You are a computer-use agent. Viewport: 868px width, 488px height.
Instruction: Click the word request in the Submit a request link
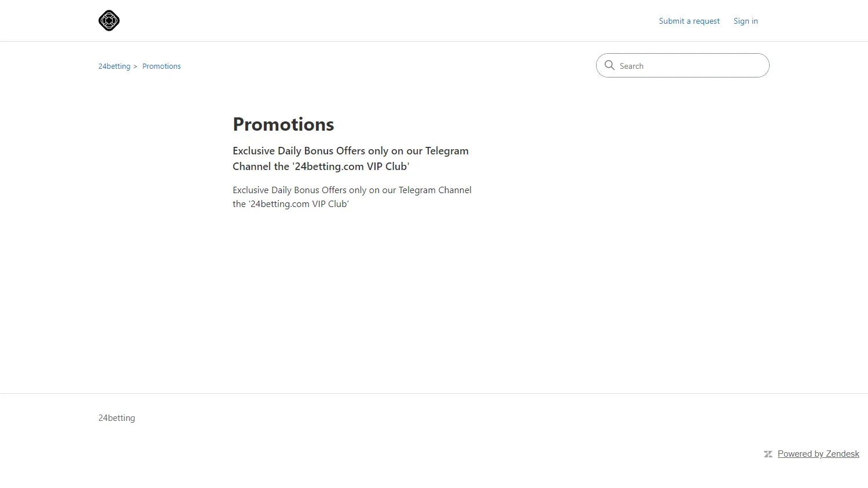pyautogui.click(x=707, y=21)
